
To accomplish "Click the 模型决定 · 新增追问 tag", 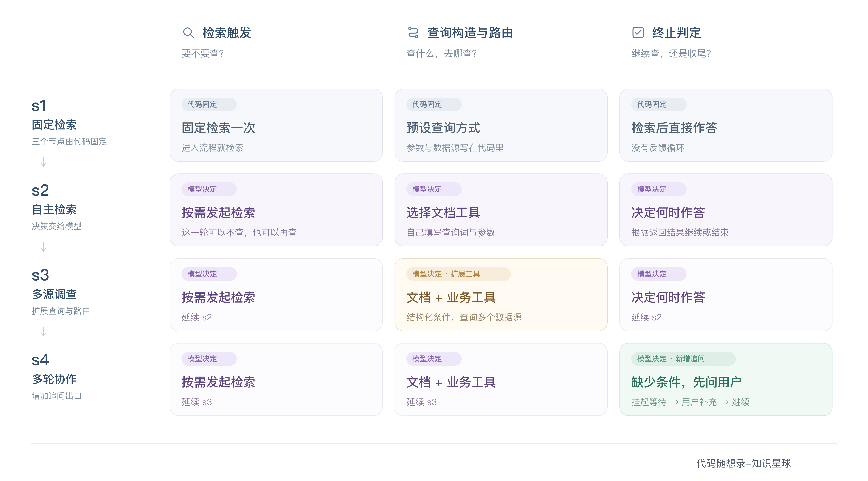I will (683, 359).
